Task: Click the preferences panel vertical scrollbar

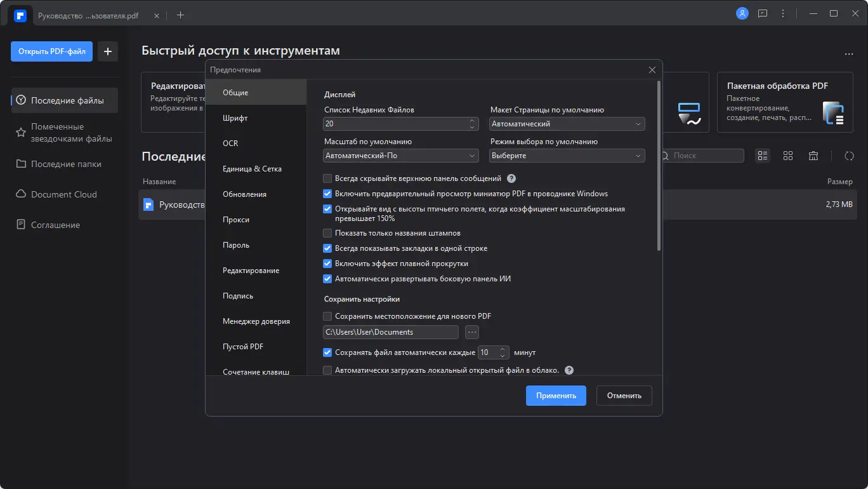Action: pos(659,165)
